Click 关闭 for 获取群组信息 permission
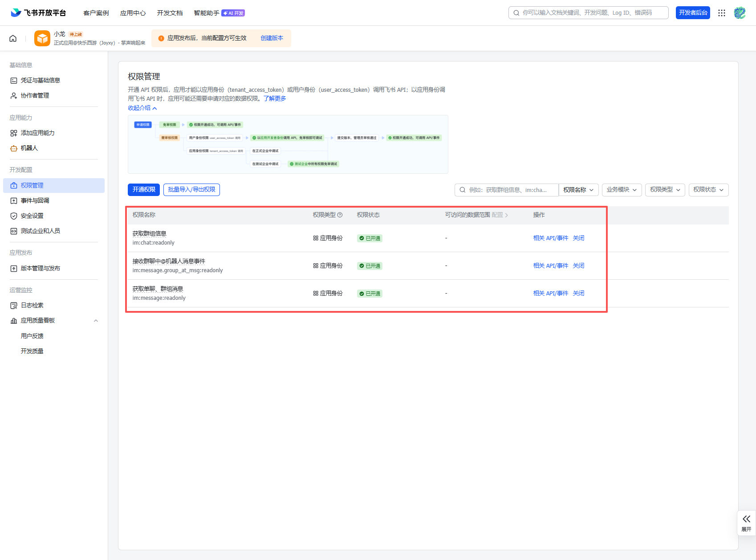 click(x=578, y=238)
